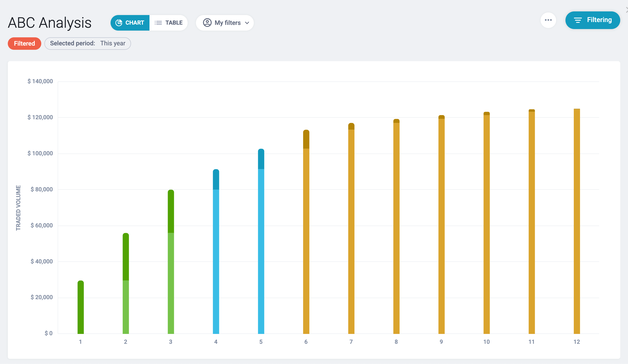Open the three-dot more options menu
This screenshot has height=364, width=628.
click(549, 20)
